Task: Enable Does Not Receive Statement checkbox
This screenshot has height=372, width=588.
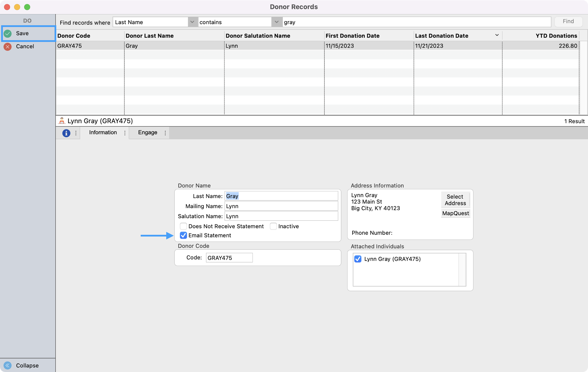Action: click(183, 226)
